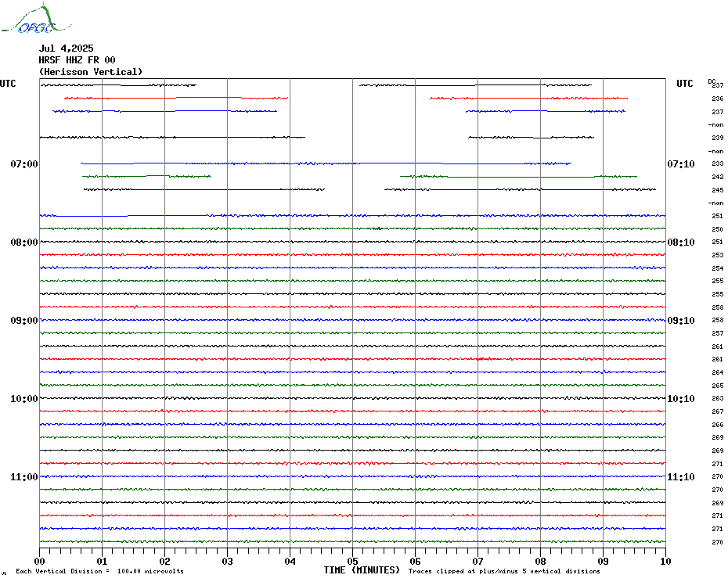Click minute 10 on the time axis

click(x=666, y=561)
